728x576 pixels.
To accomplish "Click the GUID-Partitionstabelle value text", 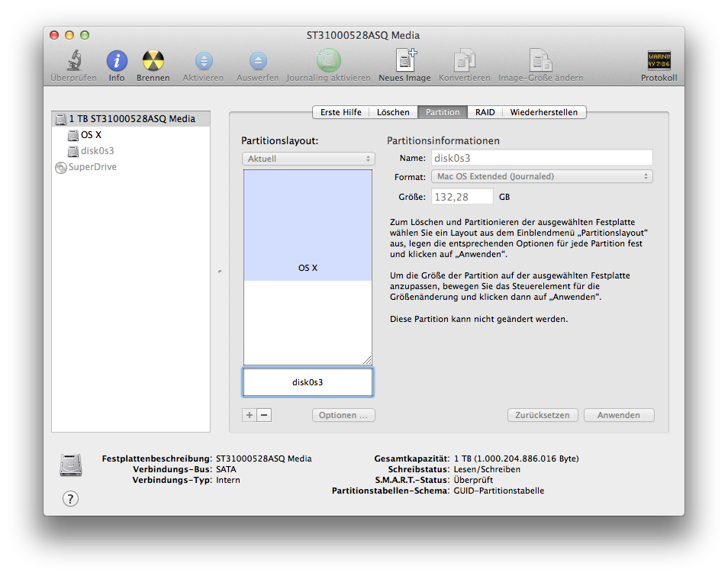I will coord(498,491).
